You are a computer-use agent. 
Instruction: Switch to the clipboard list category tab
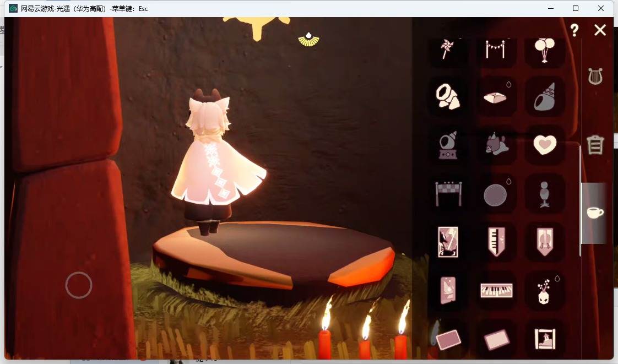595,145
